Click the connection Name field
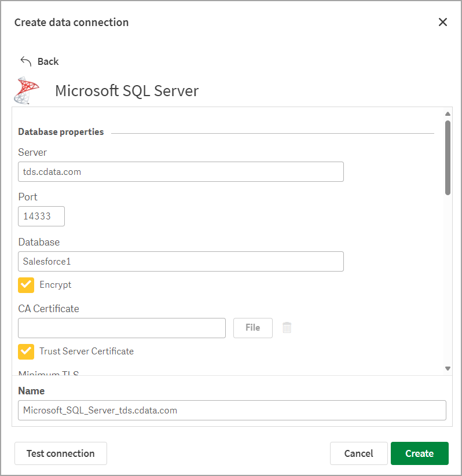Image resolution: width=462 pixels, height=476 pixels. coord(232,410)
